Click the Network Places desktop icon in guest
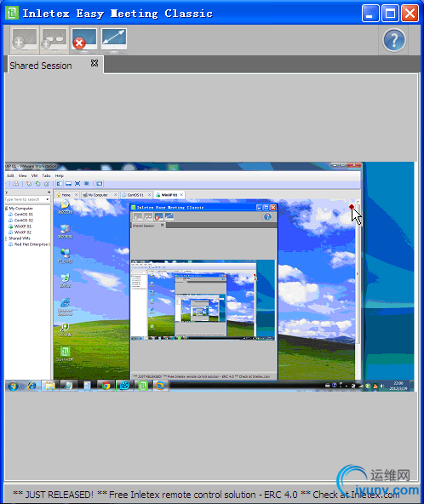 click(66, 256)
